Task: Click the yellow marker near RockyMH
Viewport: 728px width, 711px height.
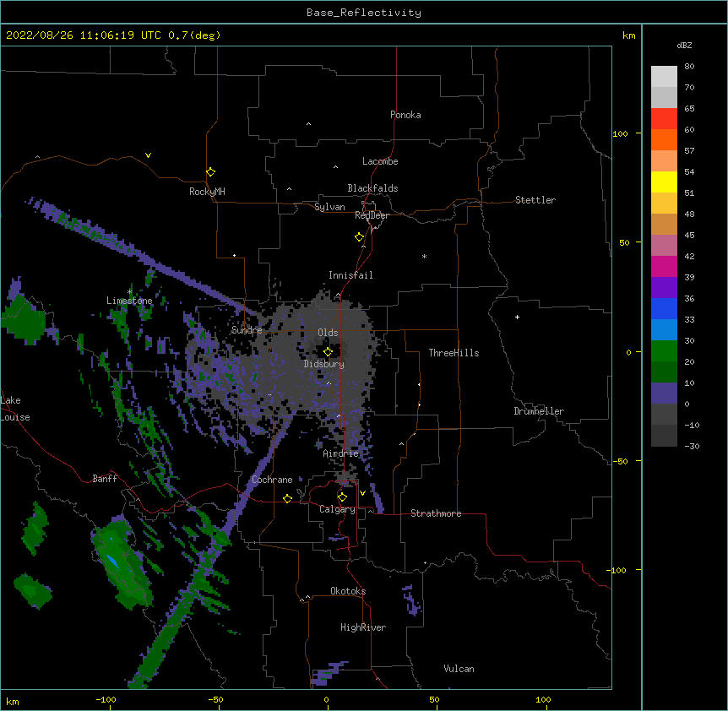Action: pos(211,172)
